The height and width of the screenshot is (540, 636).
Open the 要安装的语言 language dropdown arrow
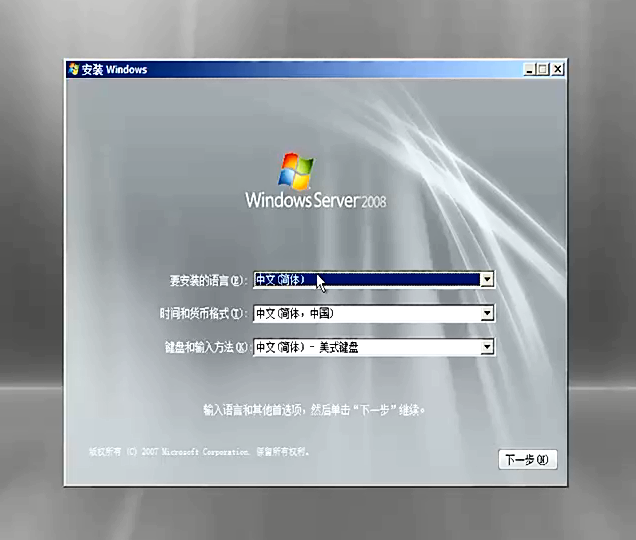click(486, 280)
